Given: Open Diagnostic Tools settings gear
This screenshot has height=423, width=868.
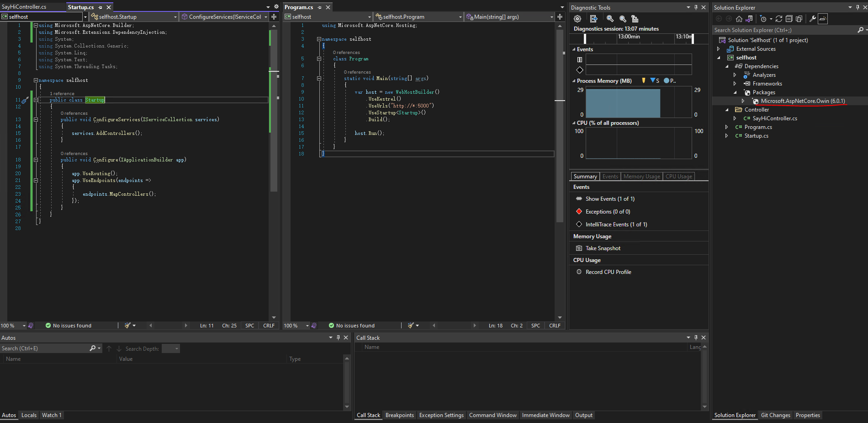Looking at the screenshot, I should click(x=577, y=19).
